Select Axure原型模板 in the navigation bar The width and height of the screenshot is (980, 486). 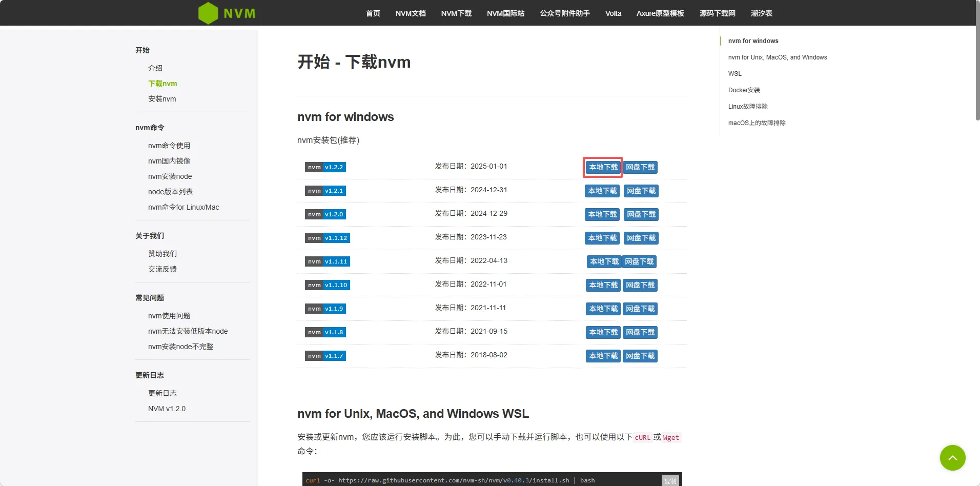tap(660, 13)
